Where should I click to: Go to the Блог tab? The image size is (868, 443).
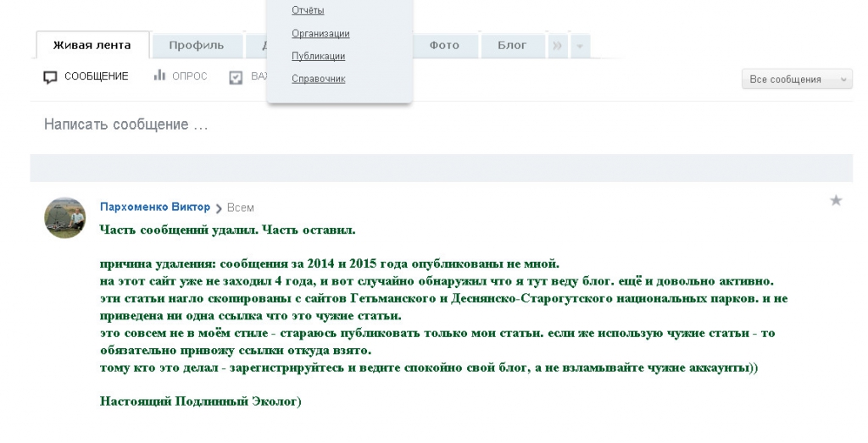pyautogui.click(x=512, y=45)
